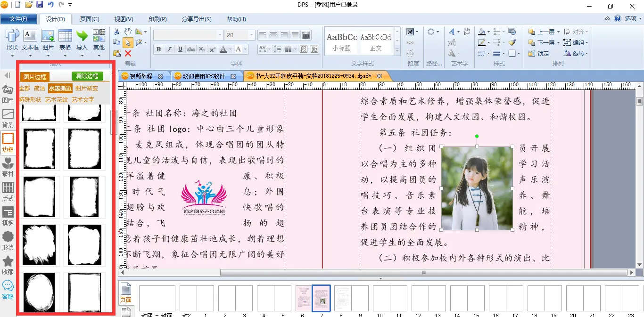The height and width of the screenshot is (317, 644).
Task: Click the green 清除边框 button
Action: [x=87, y=76]
